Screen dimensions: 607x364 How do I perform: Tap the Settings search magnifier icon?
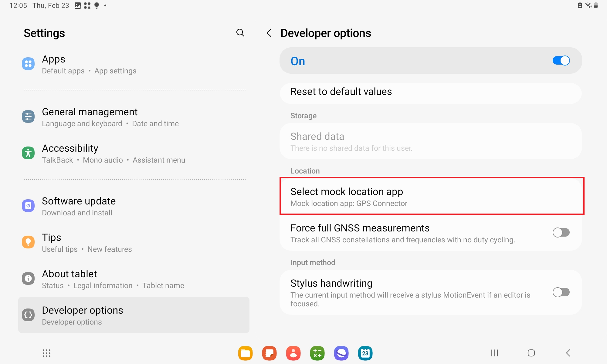click(x=240, y=33)
